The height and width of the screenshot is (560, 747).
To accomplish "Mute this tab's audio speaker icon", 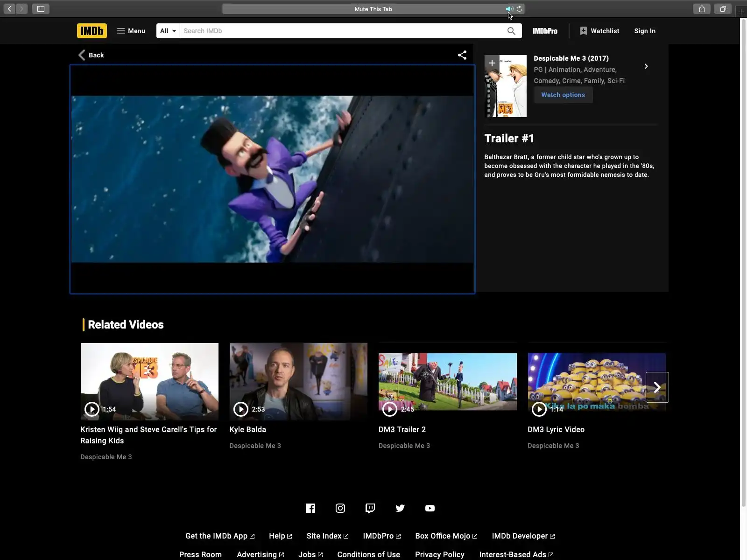I will coord(509,9).
